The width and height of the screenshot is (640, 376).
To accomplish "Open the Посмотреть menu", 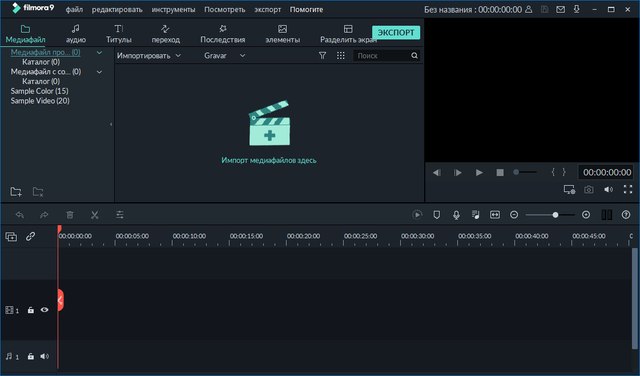I will pyautogui.click(x=224, y=9).
